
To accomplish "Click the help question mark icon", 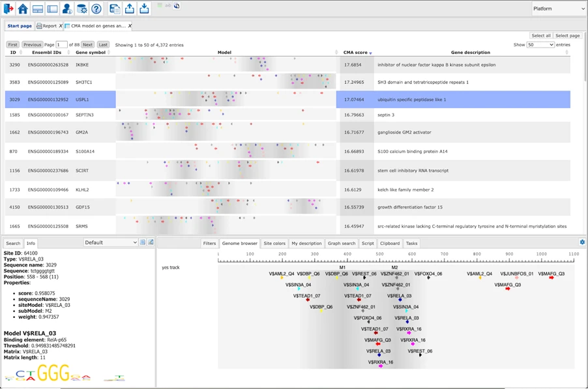I will click(x=96, y=8).
